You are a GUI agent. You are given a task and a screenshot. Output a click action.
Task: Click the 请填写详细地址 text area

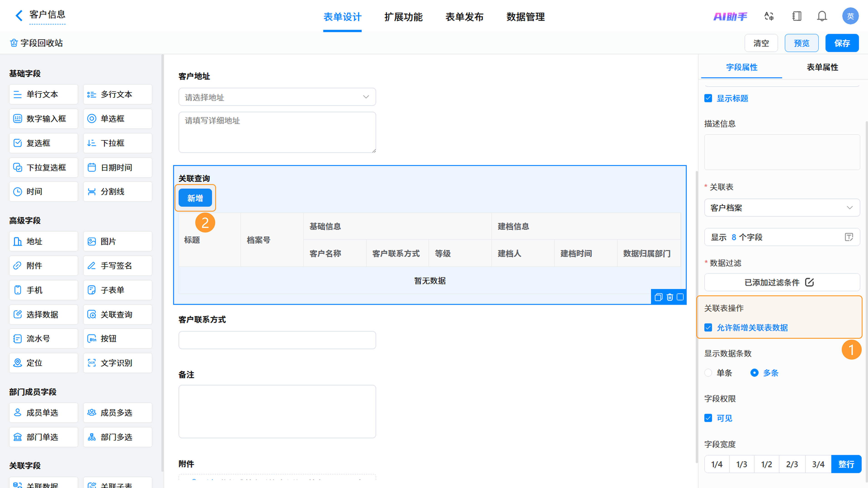(277, 133)
